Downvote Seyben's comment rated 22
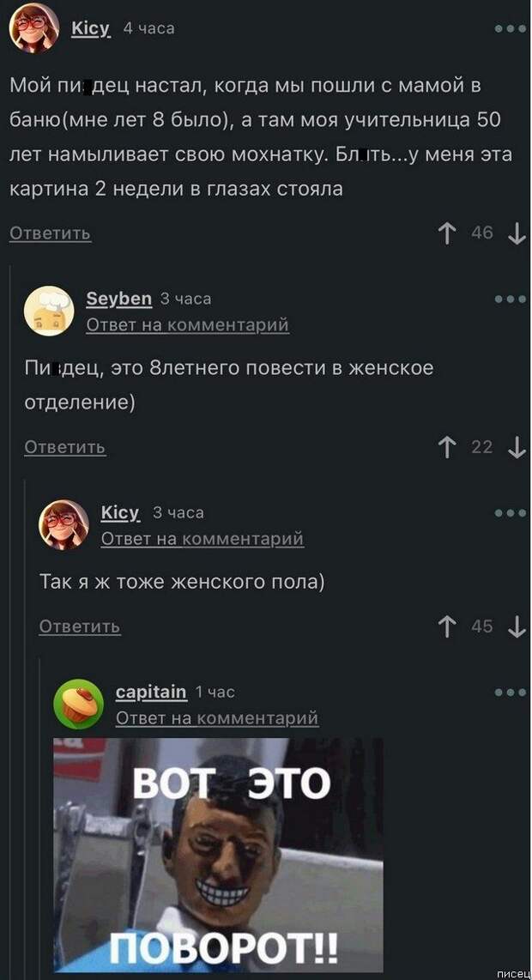Screen dimensions: 532x980 (517, 447)
